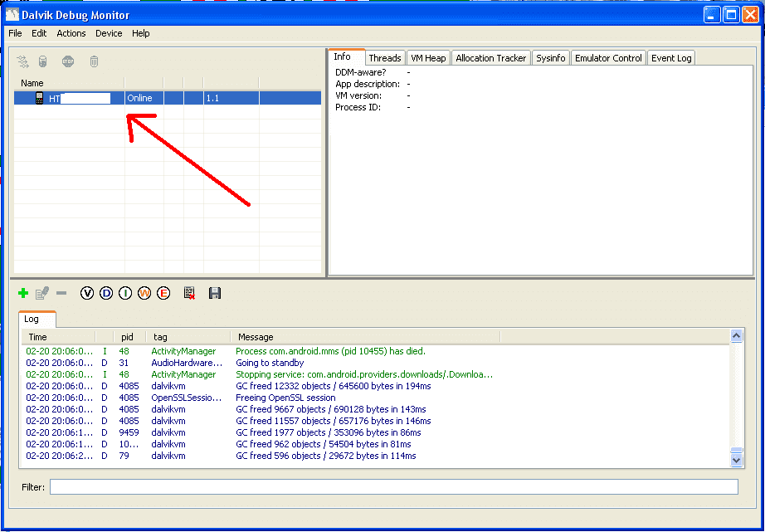Click the save log floppy icon
Screen dimensions: 765x532
tap(215, 293)
